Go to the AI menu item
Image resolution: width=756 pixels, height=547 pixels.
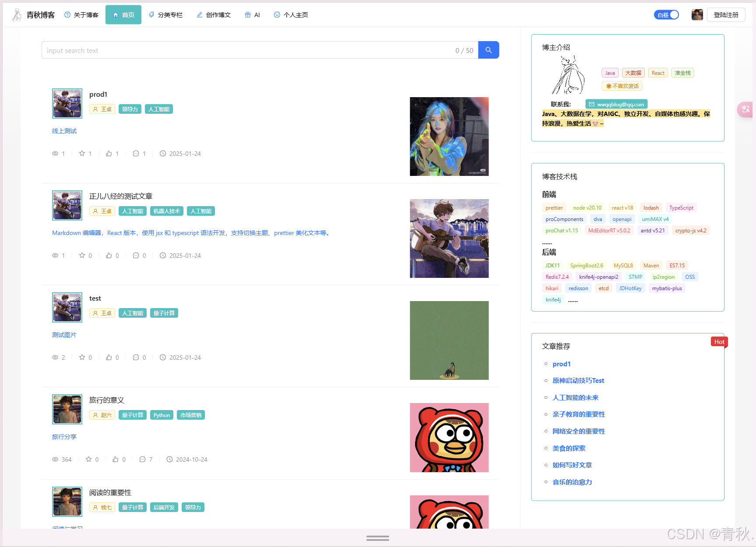(x=253, y=15)
